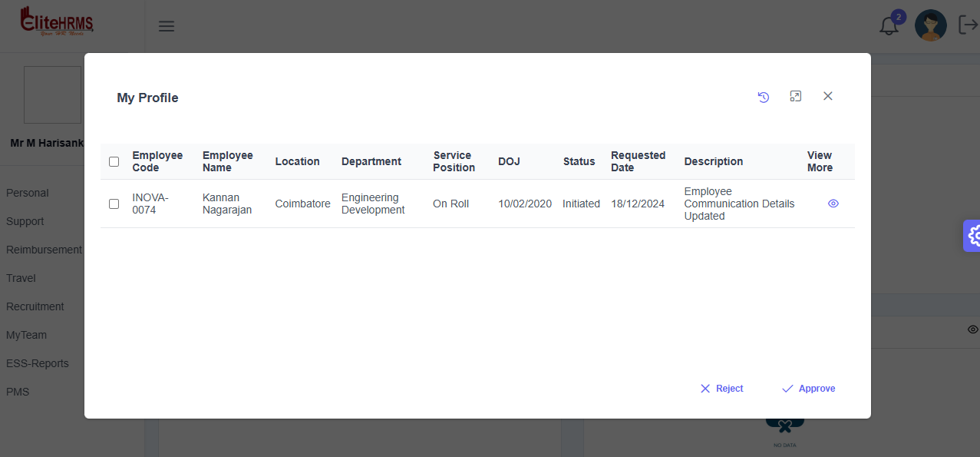Image resolution: width=980 pixels, height=457 pixels.
Task: Close the My Profile dialog
Action: tap(827, 97)
